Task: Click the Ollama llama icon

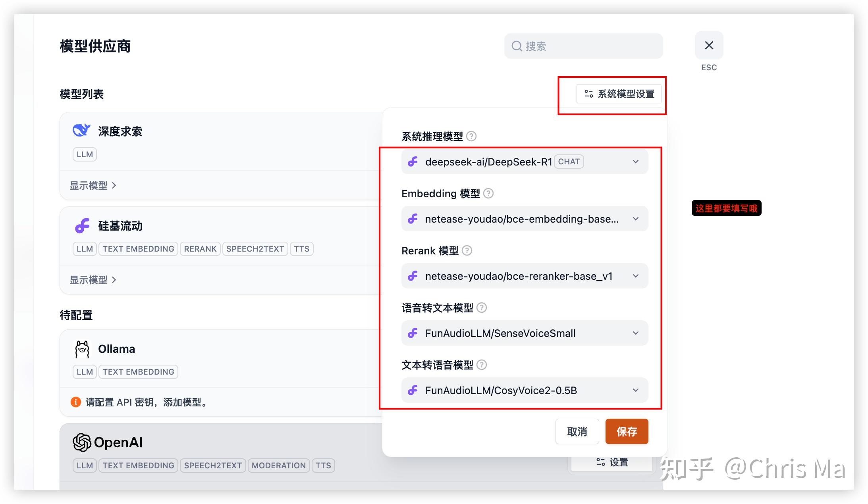Action: click(82, 349)
